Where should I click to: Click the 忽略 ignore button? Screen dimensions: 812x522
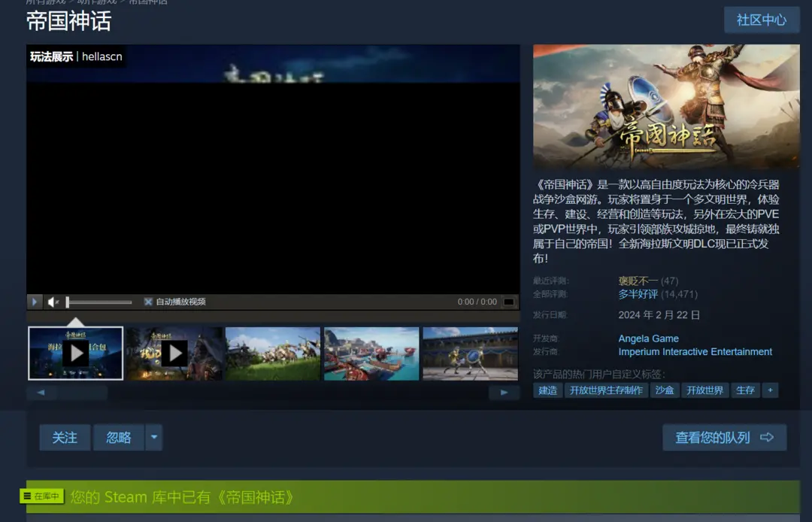[x=119, y=437]
